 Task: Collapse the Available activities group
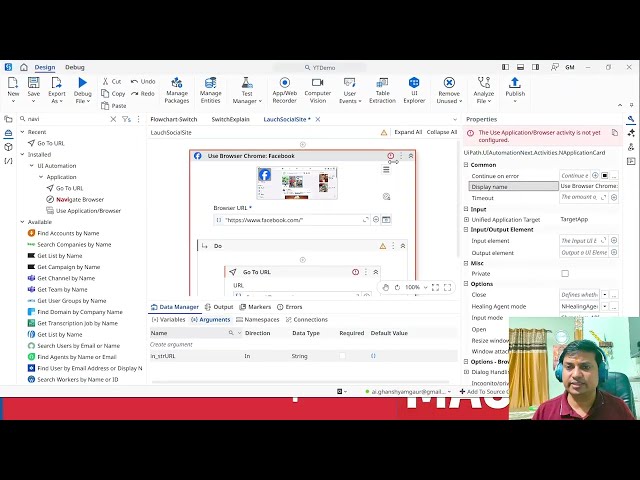pyautogui.click(x=22, y=222)
